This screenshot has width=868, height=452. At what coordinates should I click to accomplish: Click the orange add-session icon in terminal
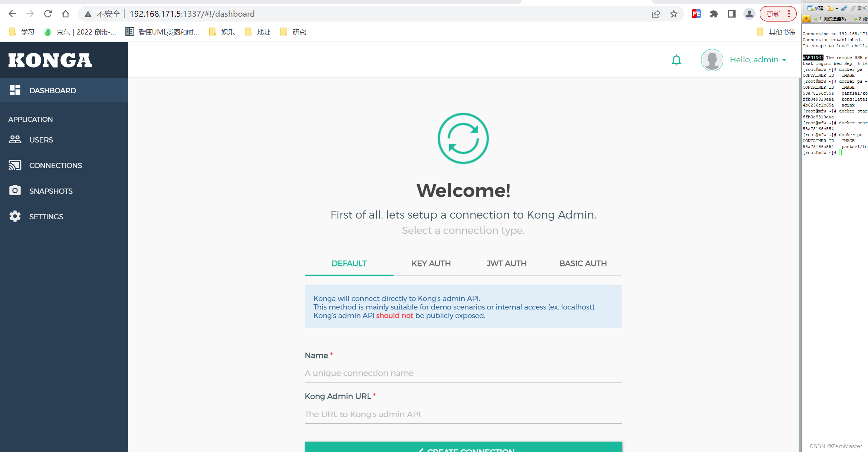click(x=806, y=19)
